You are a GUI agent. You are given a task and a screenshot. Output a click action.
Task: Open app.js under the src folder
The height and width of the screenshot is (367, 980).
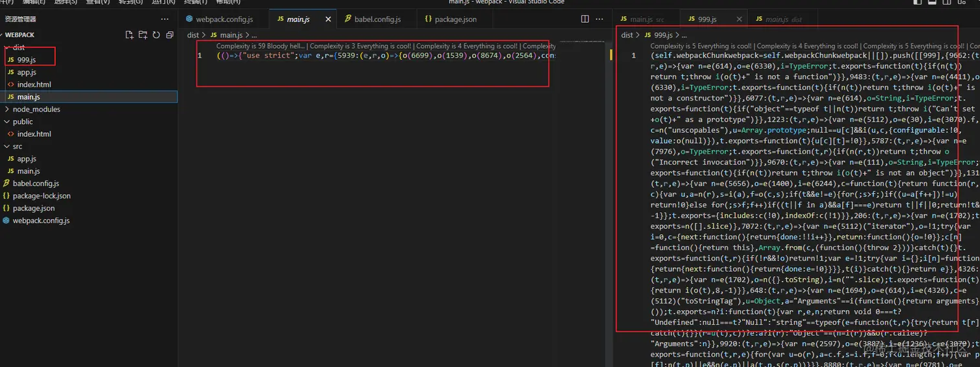[89, 159]
